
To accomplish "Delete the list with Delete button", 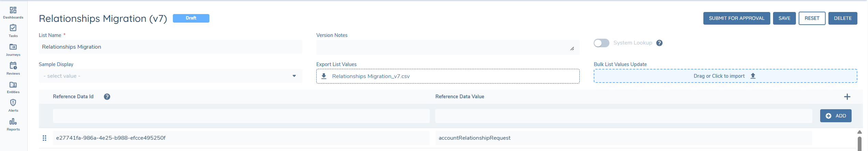I will tap(842, 18).
